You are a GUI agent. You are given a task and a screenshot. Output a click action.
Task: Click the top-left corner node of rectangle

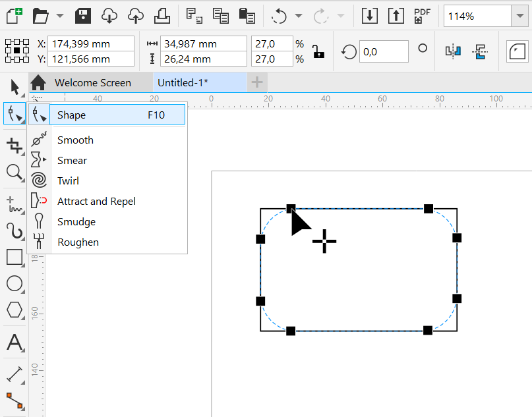coord(291,208)
